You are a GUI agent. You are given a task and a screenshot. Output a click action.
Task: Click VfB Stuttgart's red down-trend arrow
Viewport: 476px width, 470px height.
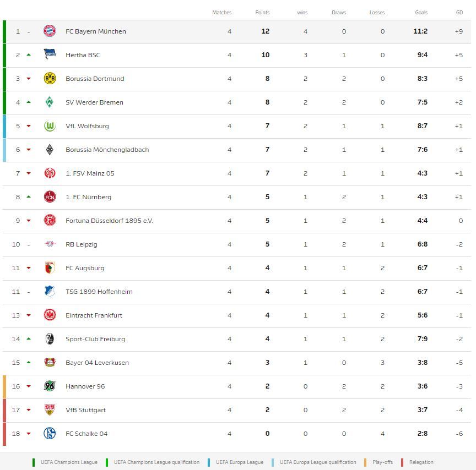click(29, 410)
